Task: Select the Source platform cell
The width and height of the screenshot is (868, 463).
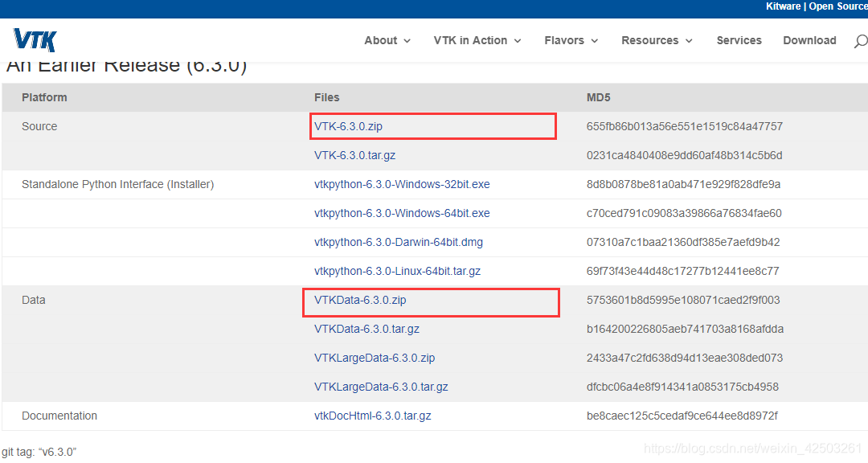Action: [x=39, y=126]
